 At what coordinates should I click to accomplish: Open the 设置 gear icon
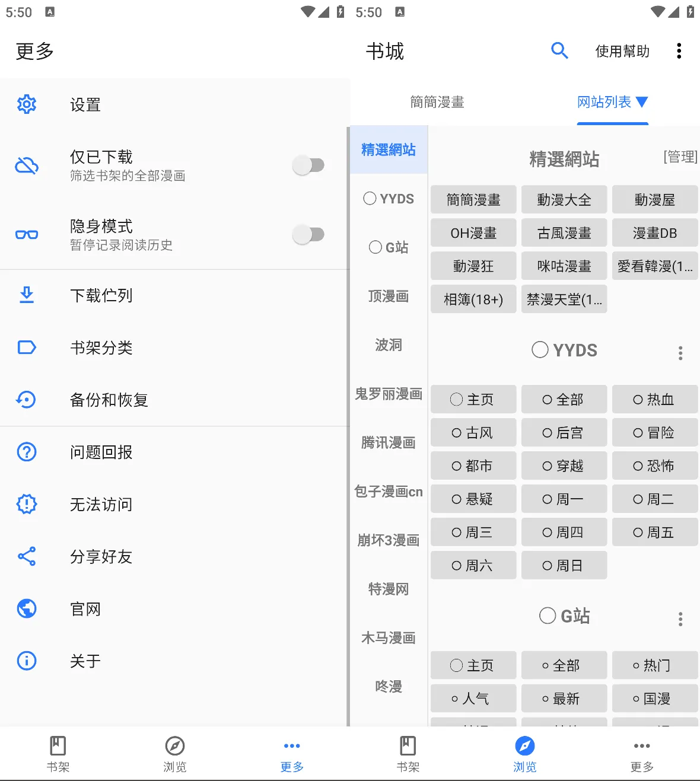(x=26, y=104)
